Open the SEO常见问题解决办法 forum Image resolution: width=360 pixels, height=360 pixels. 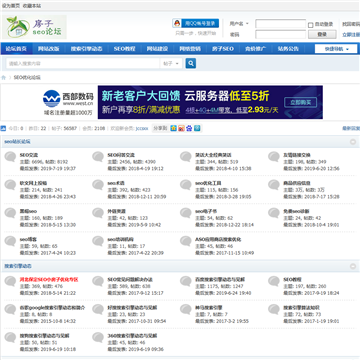pyautogui.click(x=130, y=280)
